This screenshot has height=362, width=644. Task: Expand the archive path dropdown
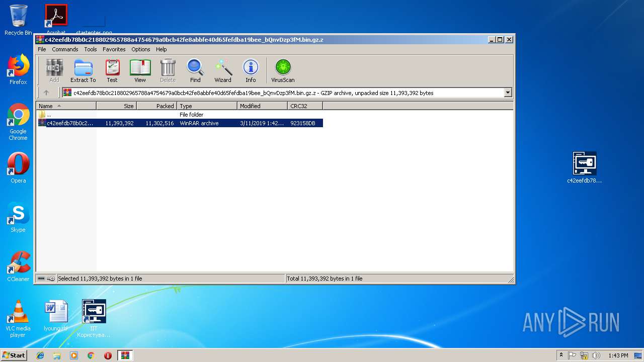[x=508, y=93]
